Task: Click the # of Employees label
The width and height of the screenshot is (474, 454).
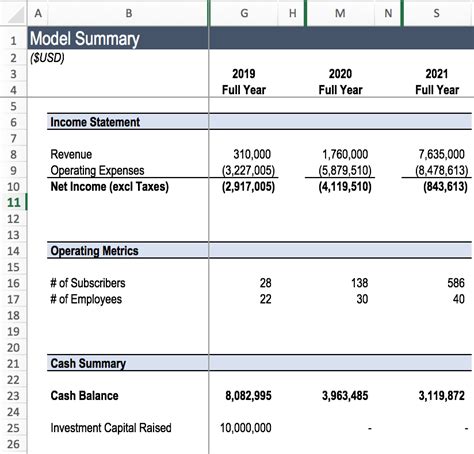Action: click(x=86, y=299)
